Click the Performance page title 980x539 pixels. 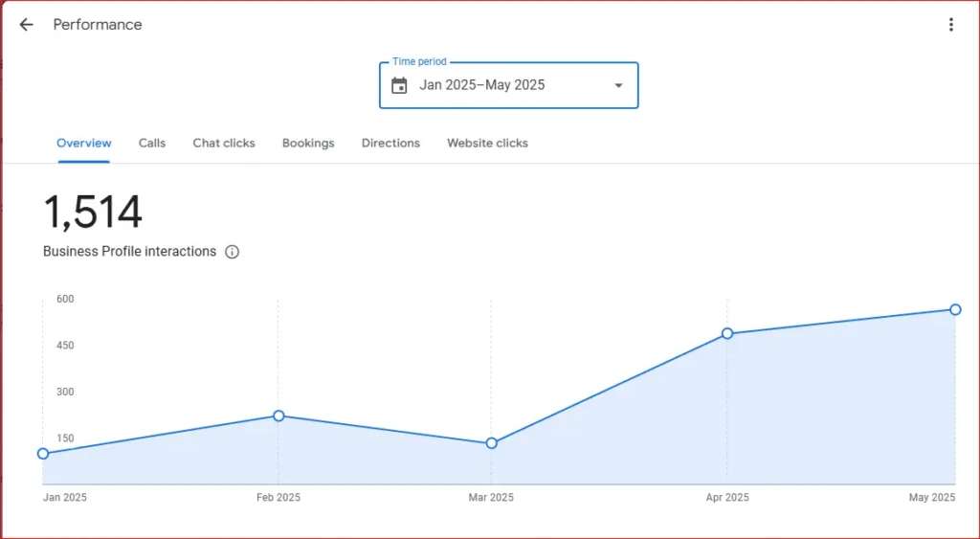click(x=98, y=24)
